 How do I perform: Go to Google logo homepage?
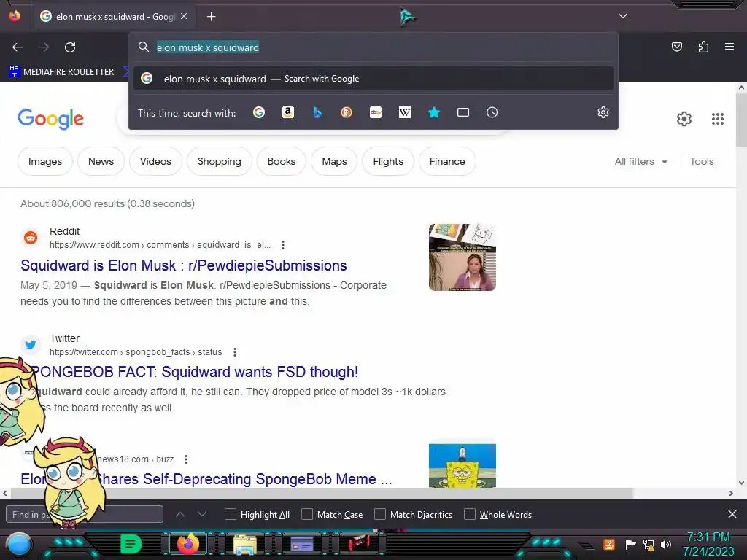pos(50,119)
